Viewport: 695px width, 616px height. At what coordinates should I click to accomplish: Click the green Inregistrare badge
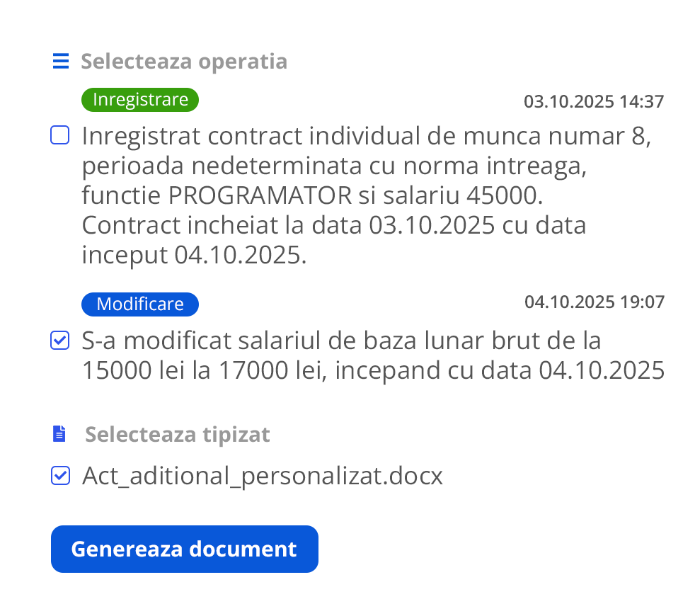(140, 100)
